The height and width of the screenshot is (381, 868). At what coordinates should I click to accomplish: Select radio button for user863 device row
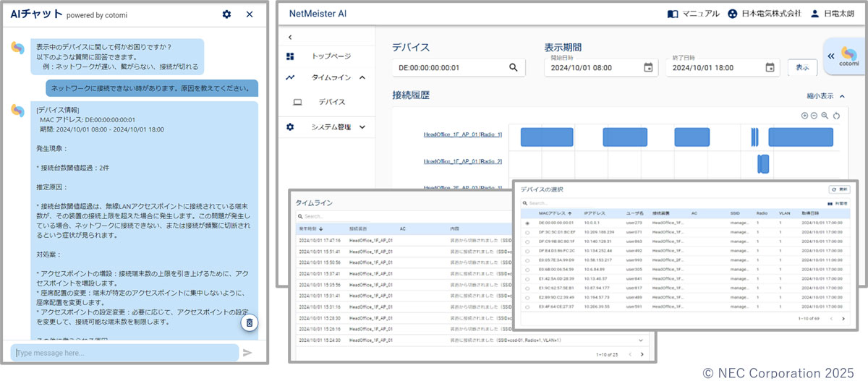click(527, 241)
